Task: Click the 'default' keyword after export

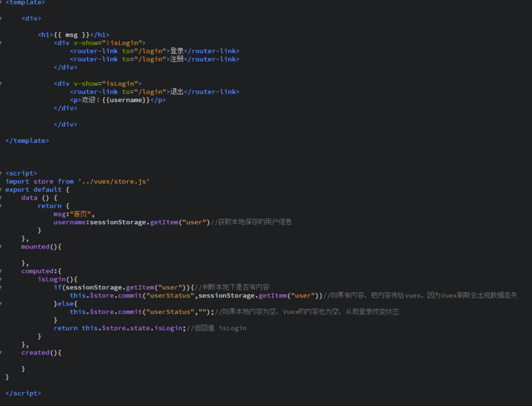Action: pyautogui.click(x=47, y=190)
